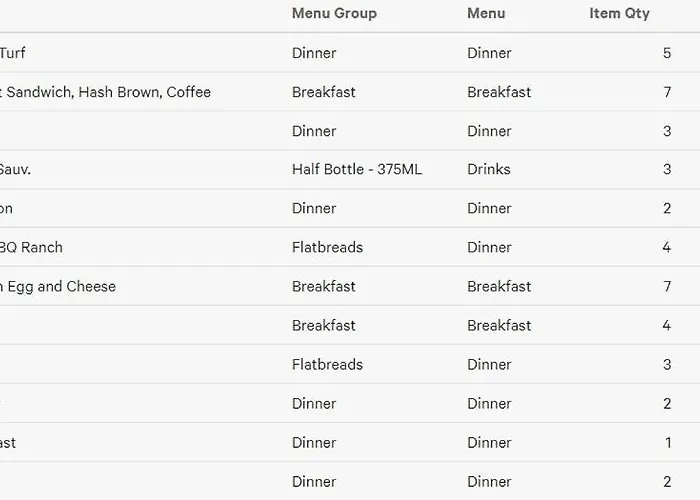The image size is (700, 500).
Task: Select the BQ Ranch flatbread row
Action: (350, 247)
